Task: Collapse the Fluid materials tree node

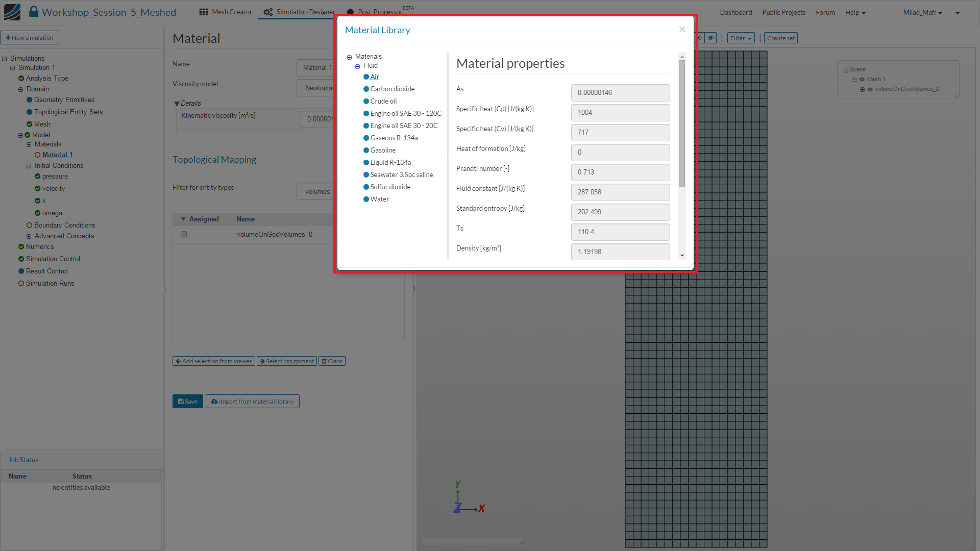Action: point(357,66)
